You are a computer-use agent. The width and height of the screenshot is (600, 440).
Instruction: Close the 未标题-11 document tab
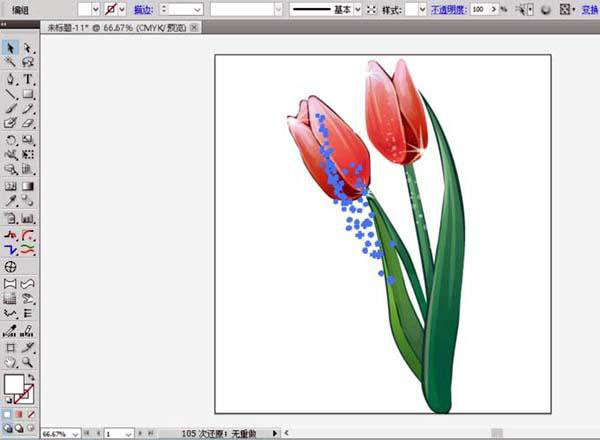click(x=196, y=28)
